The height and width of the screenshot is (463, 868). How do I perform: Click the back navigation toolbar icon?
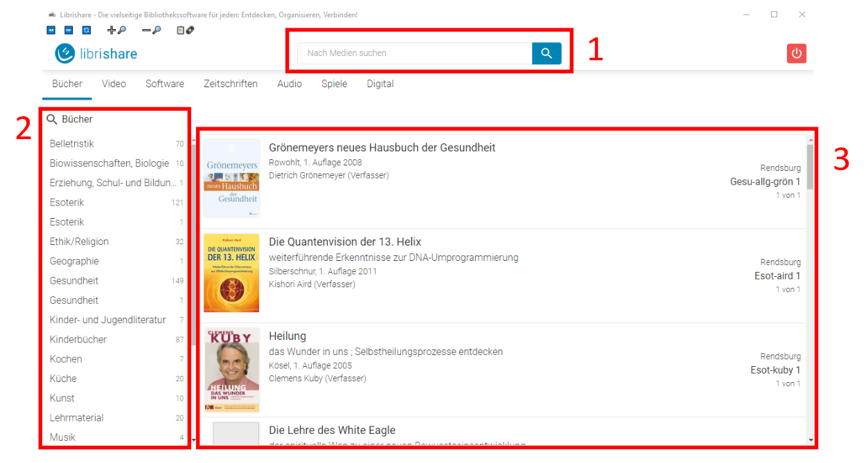[51, 30]
